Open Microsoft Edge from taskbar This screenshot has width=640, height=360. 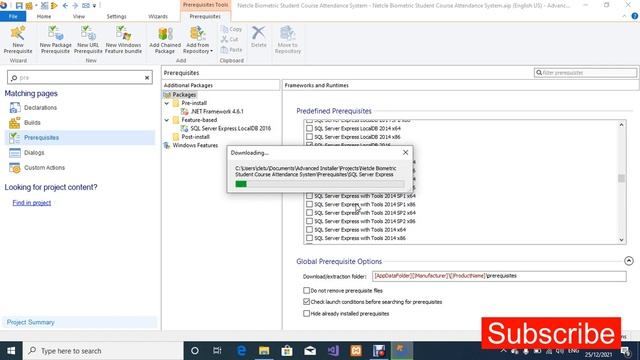point(241,351)
